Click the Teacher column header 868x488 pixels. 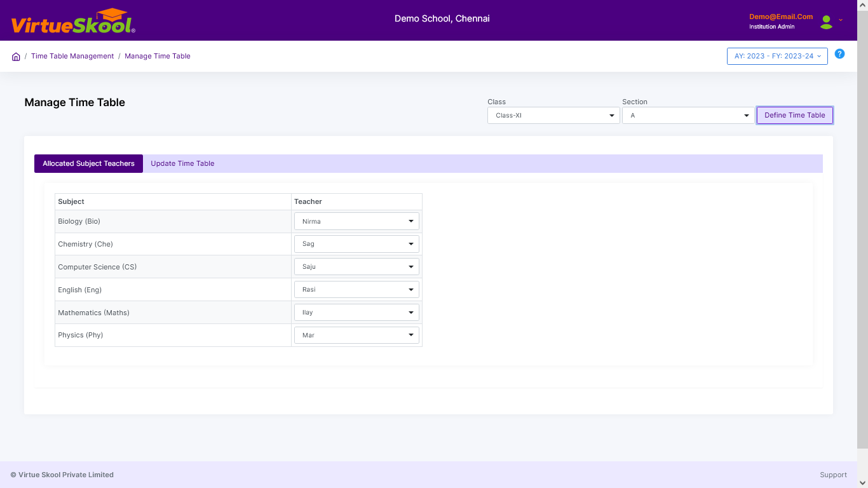pos(356,201)
